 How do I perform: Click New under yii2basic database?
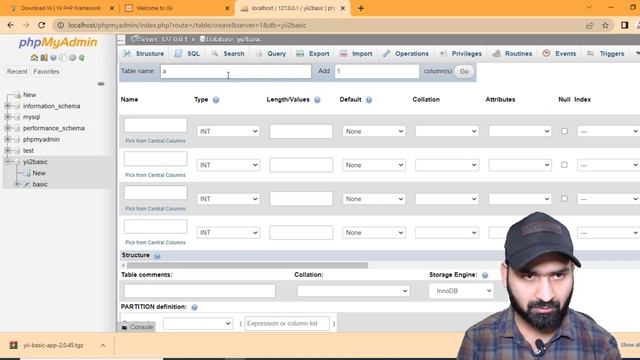tap(39, 173)
